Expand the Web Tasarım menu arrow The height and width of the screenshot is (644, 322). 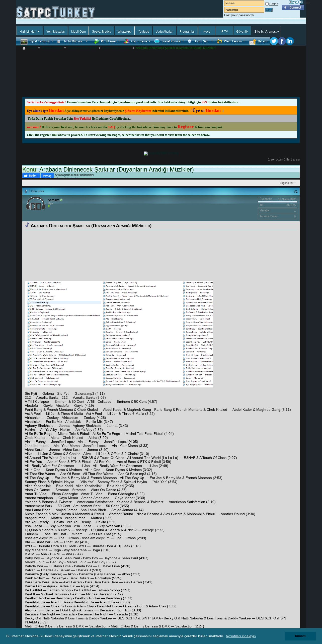pos(244,41)
